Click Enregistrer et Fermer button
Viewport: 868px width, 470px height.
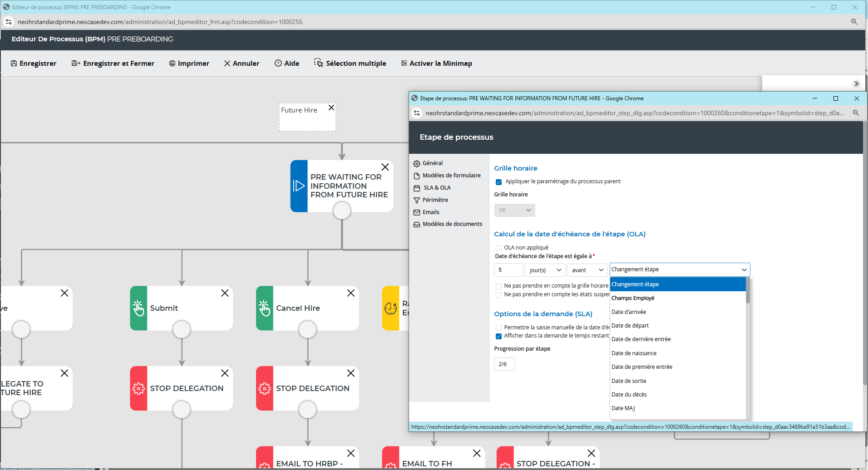click(x=113, y=64)
